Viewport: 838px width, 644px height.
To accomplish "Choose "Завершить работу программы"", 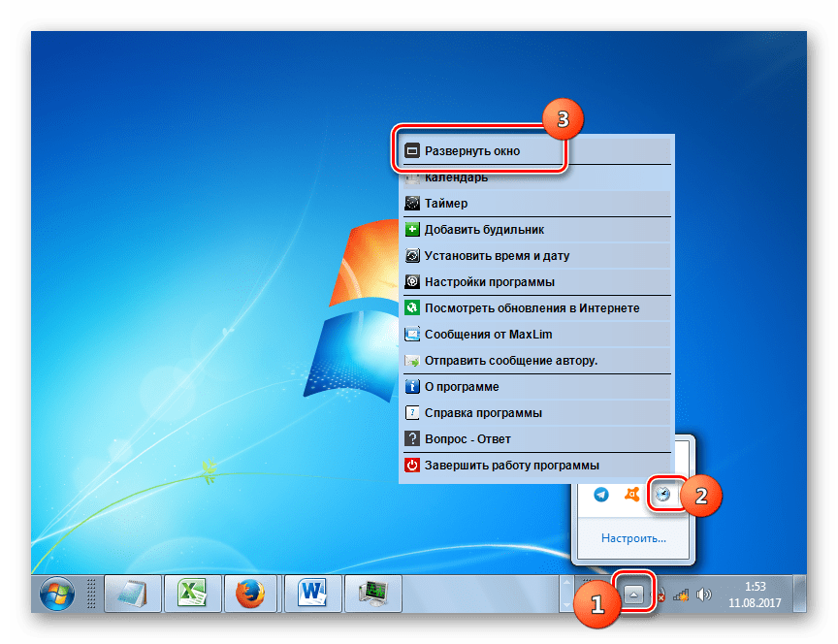I will (536, 466).
